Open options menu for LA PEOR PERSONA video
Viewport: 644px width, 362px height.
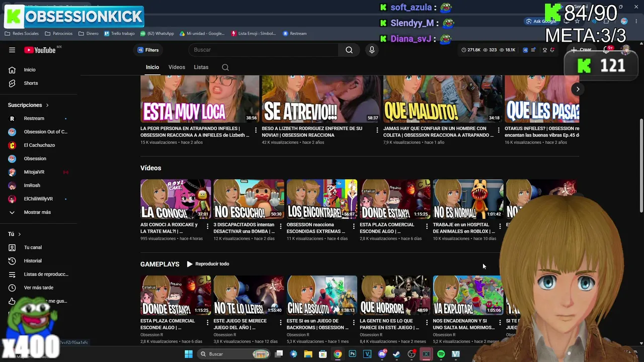pyautogui.click(x=256, y=130)
